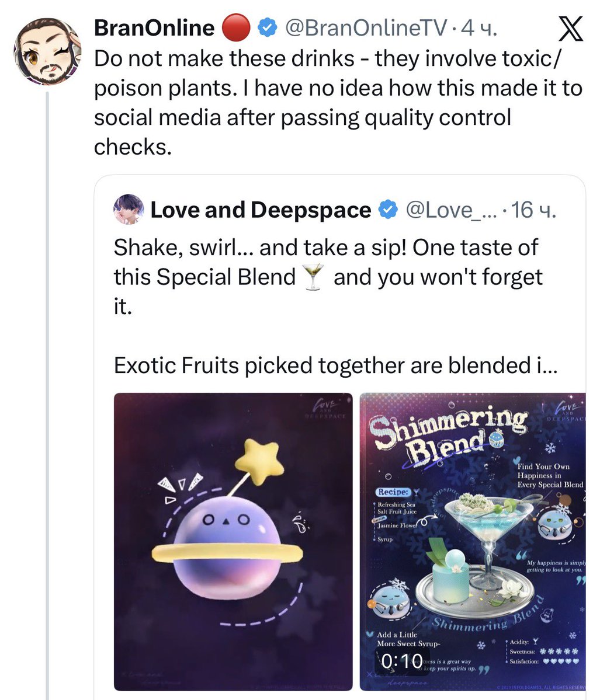Click the X logo icon
Screen dimensions: 600x700
[x=570, y=29]
